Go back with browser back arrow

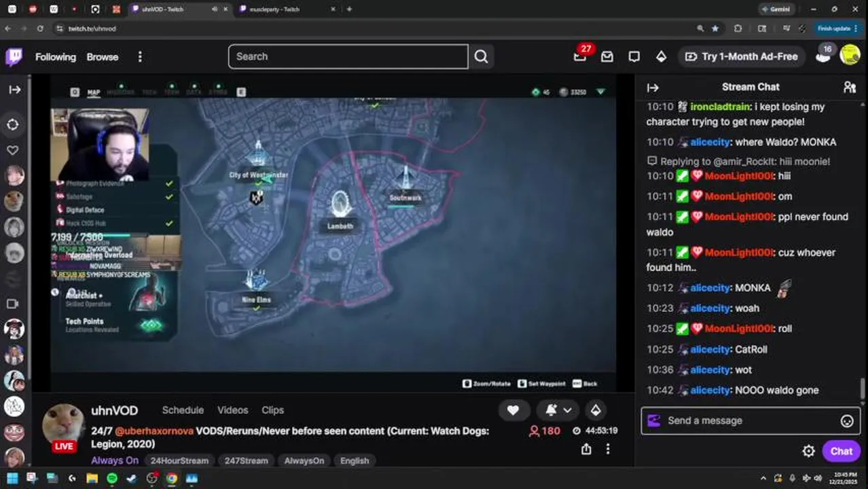pos(8,29)
